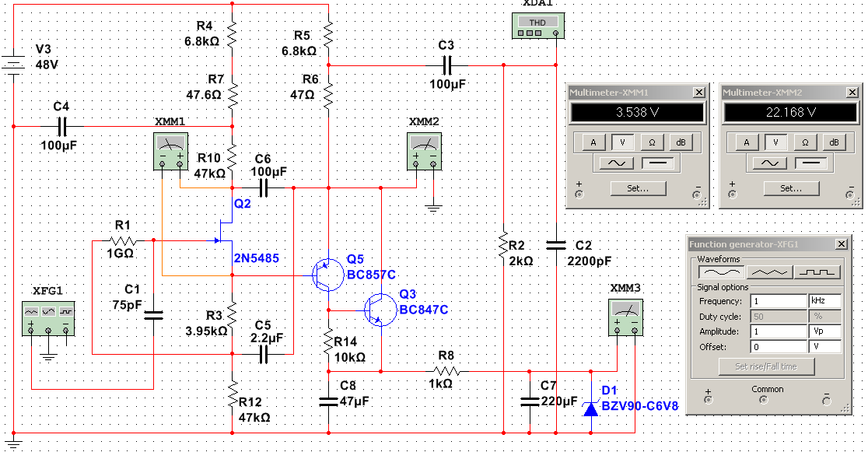Click the Offset value field

coord(779,347)
